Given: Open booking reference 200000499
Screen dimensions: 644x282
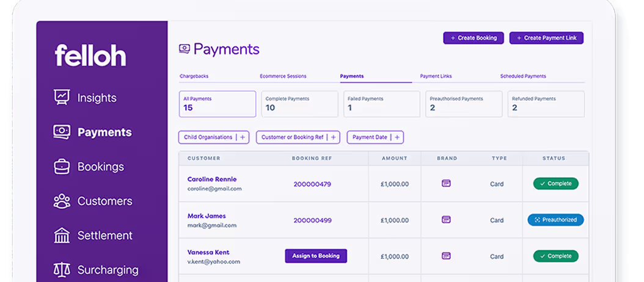Looking at the screenshot, I should coord(312,220).
